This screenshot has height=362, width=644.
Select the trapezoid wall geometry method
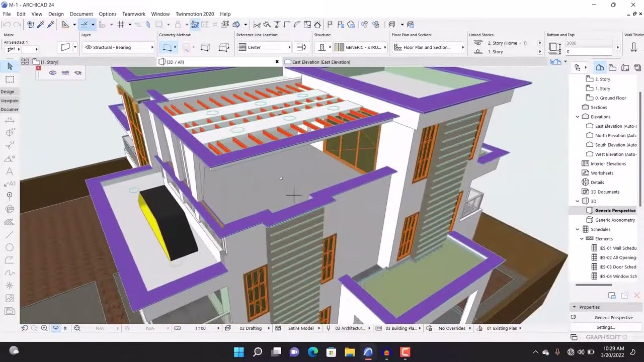pos(205,47)
